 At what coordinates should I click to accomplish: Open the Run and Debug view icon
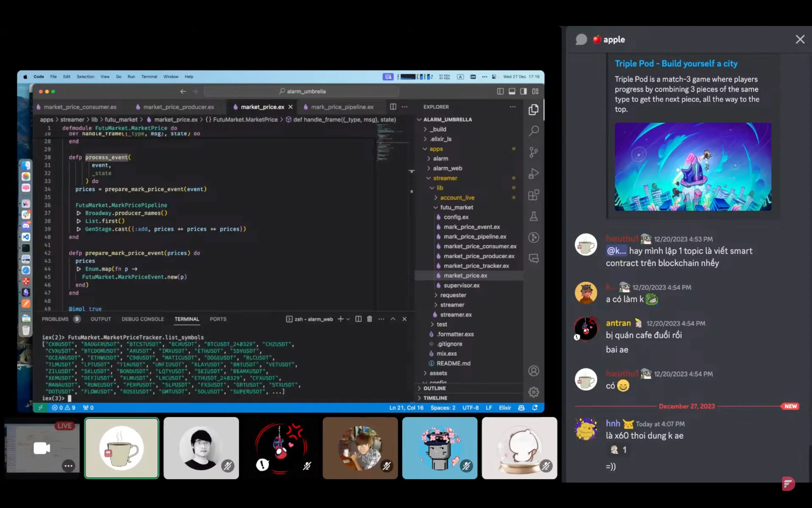tap(533, 173)
